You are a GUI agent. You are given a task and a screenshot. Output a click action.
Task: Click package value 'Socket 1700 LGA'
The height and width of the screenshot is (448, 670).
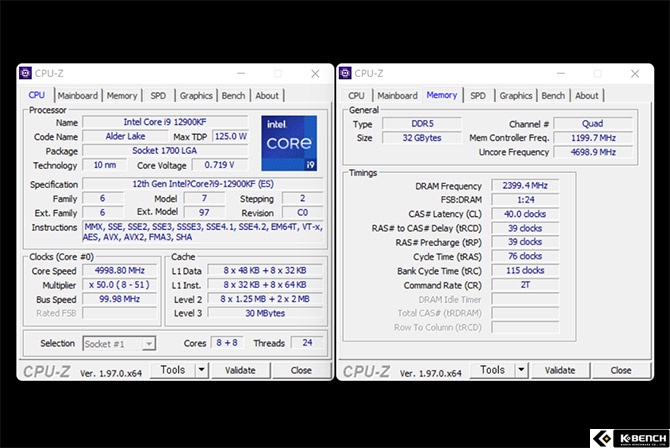(165, 150)
